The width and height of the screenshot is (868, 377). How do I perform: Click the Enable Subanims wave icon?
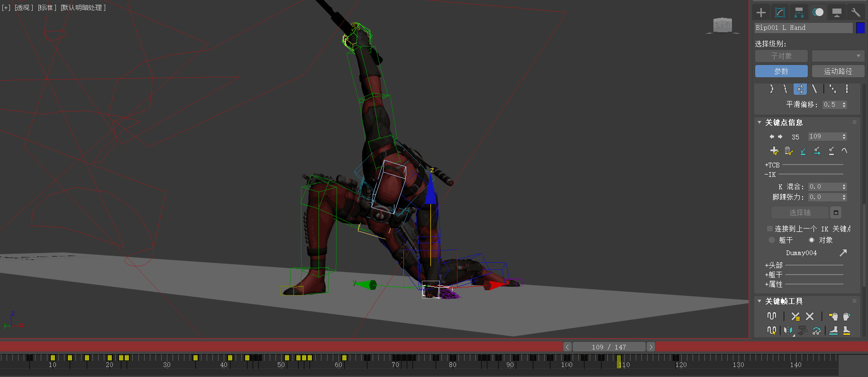click(772, 316)
